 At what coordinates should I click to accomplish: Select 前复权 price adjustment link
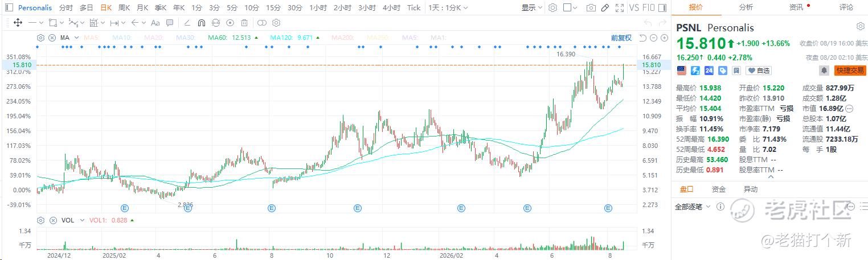pyautogui.click(x=621, y=38)
